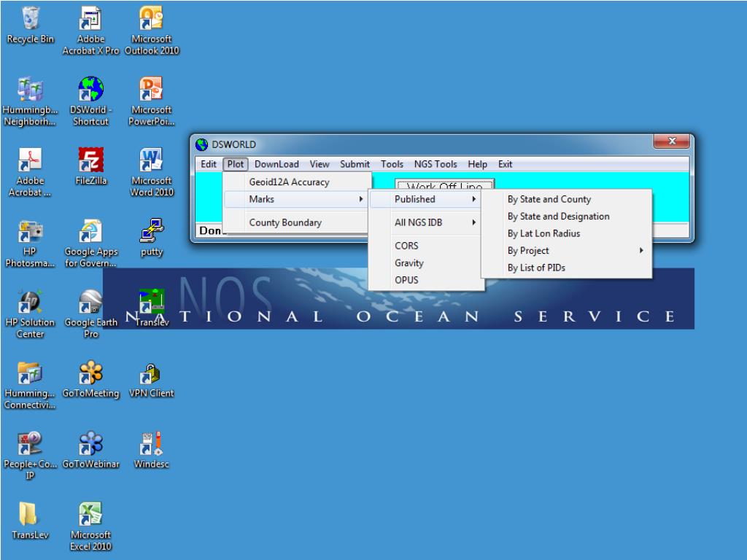Expand the Marks submenu
The height and width of the screenshot is (560, 747).
click(298, 199)
